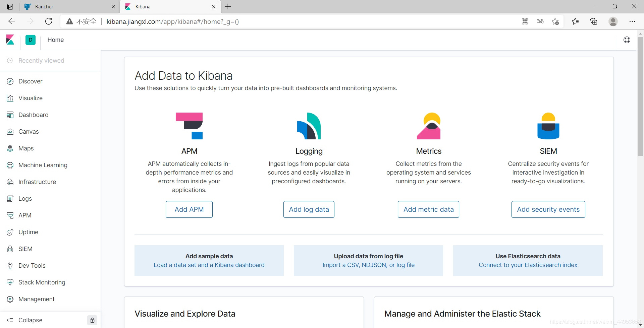Close the Kibana browser tab
644x328 pixels.
(214, 7)
